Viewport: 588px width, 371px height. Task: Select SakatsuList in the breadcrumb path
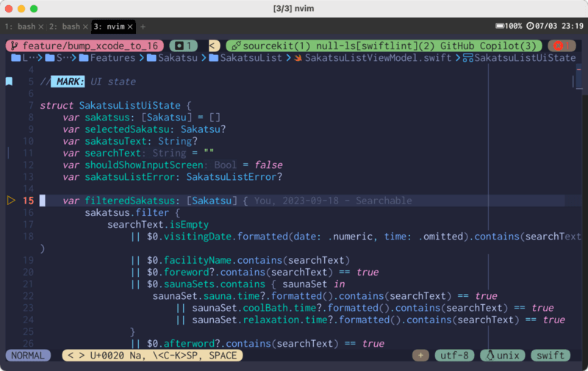coord(251,58)
